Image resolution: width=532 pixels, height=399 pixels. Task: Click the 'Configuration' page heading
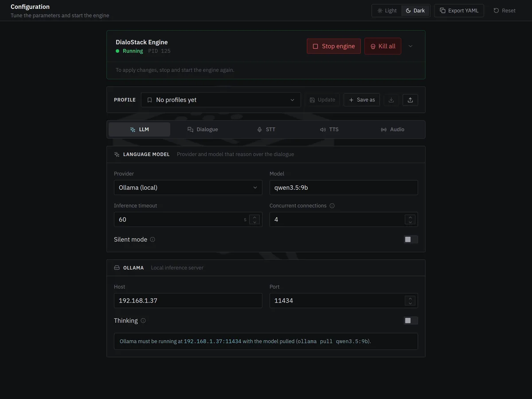coord(30,7)
